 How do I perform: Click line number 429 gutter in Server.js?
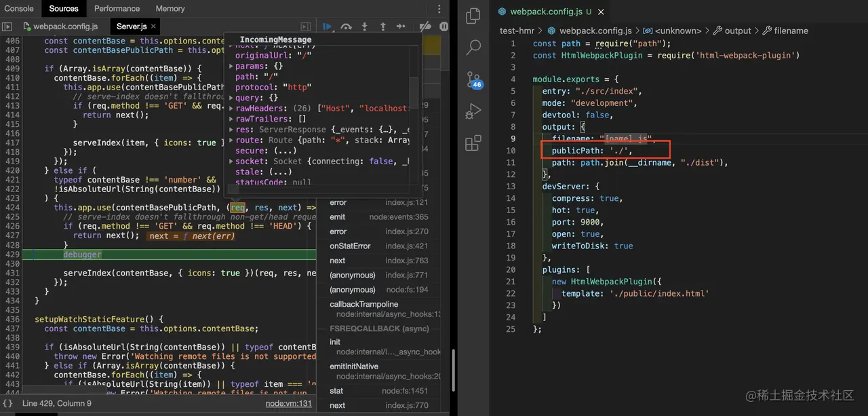(x=12, y=254)
